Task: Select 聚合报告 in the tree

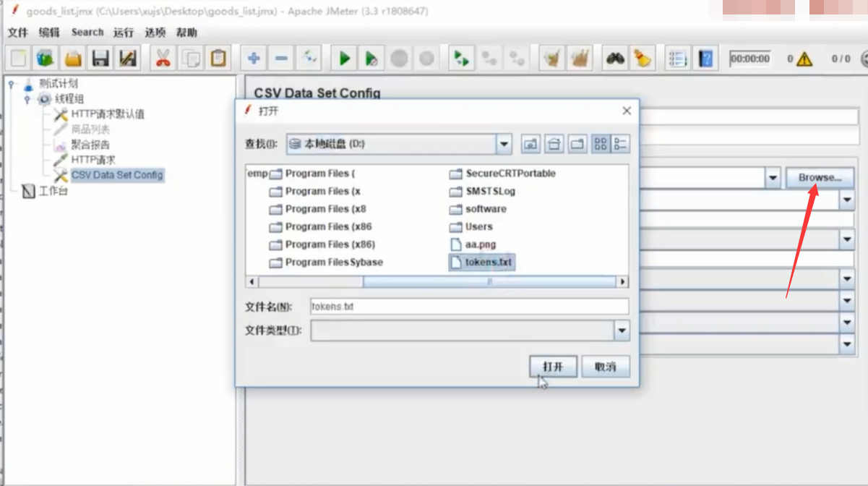Action: (90, 145)
